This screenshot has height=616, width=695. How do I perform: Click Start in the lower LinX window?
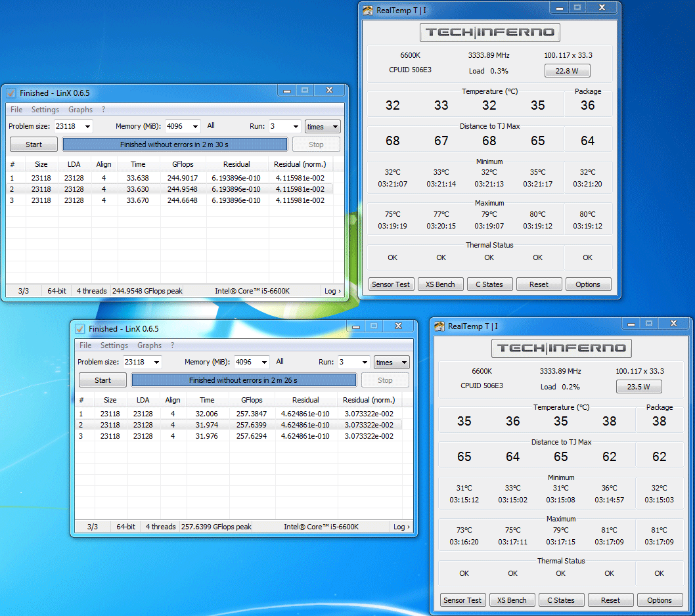click(x=103, y=380)
